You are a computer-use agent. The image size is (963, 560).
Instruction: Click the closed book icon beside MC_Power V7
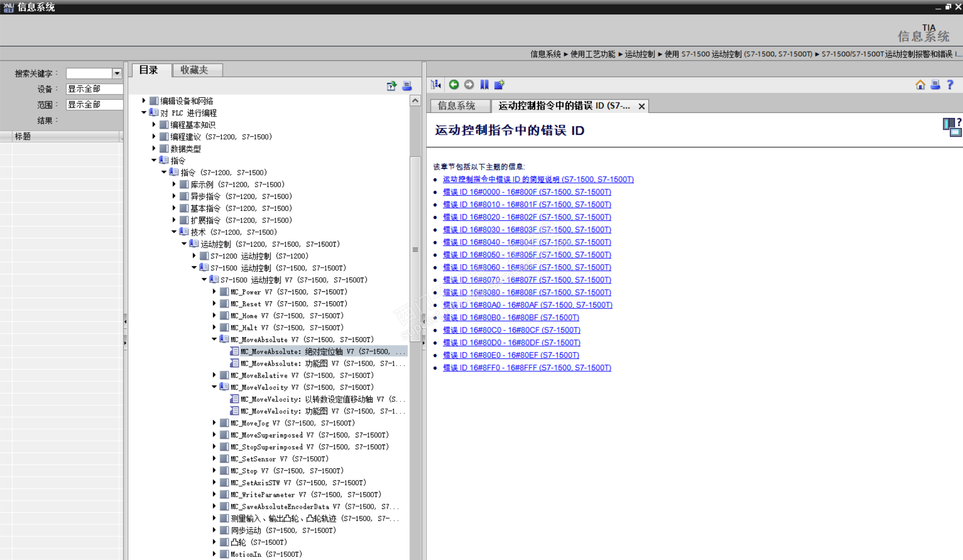224,291
